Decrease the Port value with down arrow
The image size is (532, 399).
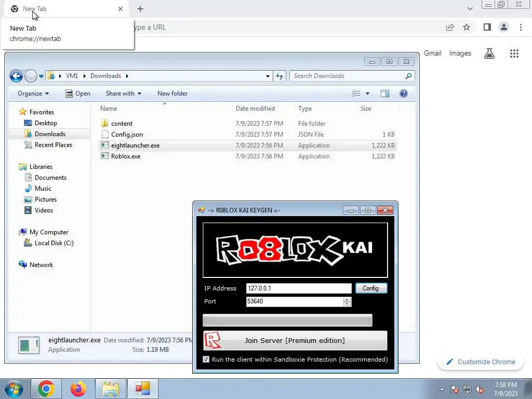tap(347, 304)
